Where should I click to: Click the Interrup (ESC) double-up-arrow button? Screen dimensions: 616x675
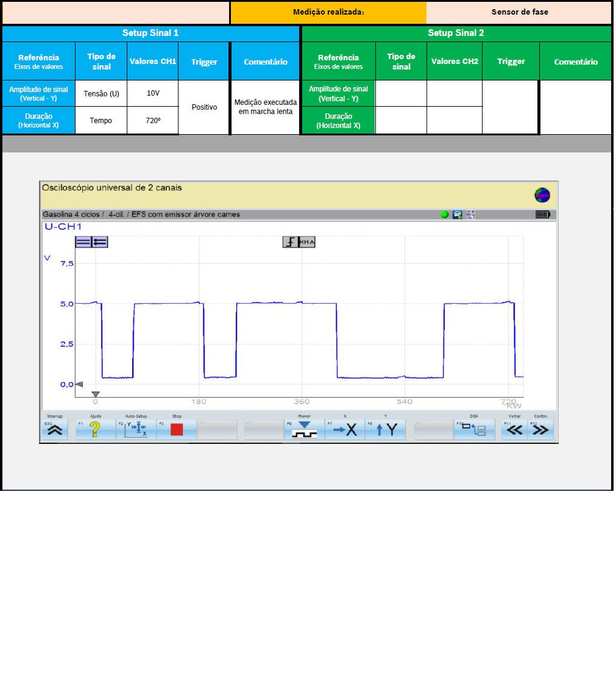(55, 429)
